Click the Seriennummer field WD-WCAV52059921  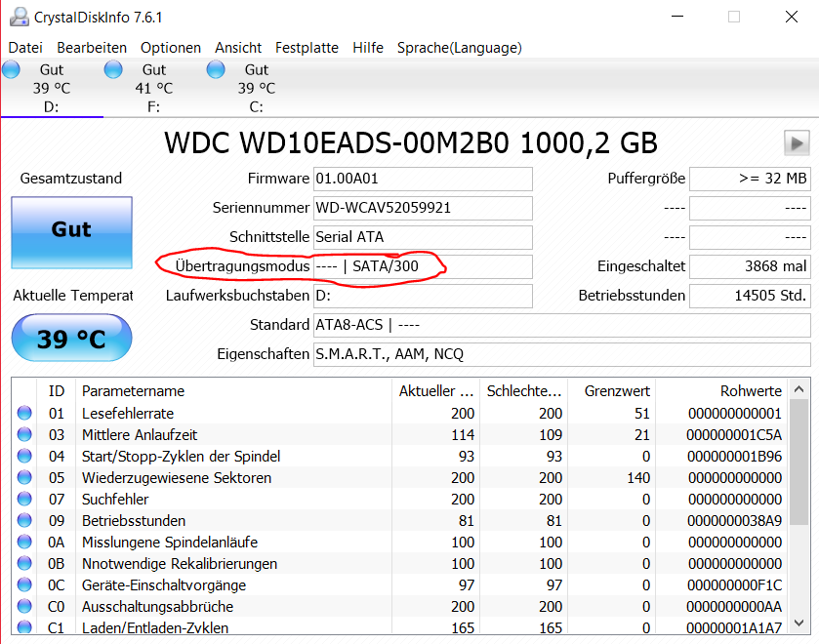pos(423,208)
